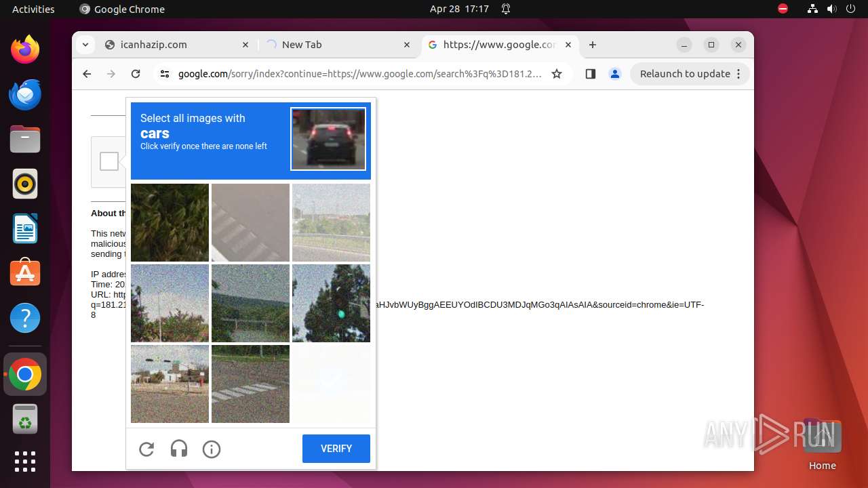The image size is (868, 488).
Task: Select the gray crosswalk stripes tile
Action: pyautogui.click(x=250, y=222)
